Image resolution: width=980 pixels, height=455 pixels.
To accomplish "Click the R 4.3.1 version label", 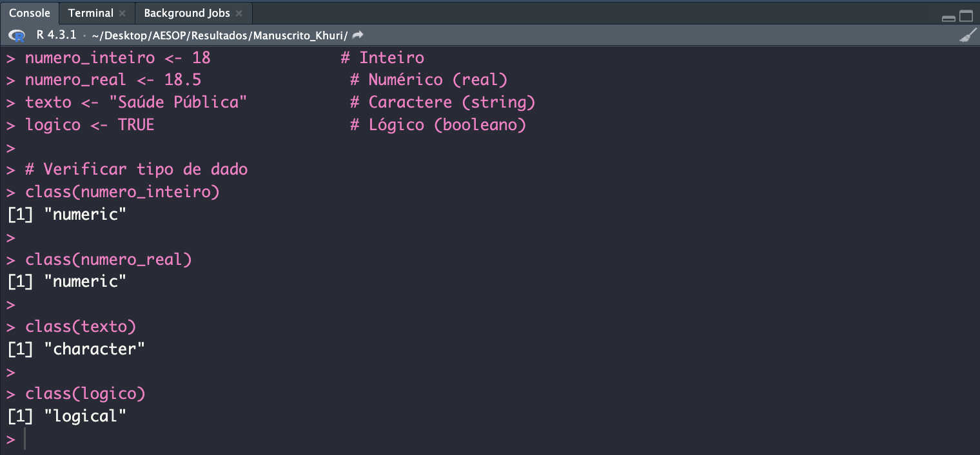I will (x=57, y=35).
